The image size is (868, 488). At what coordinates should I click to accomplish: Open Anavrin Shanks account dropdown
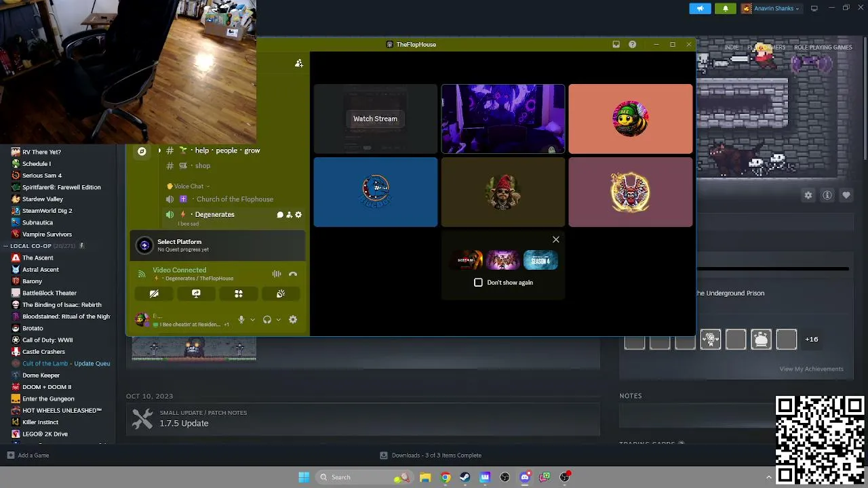tap(770, 9)
